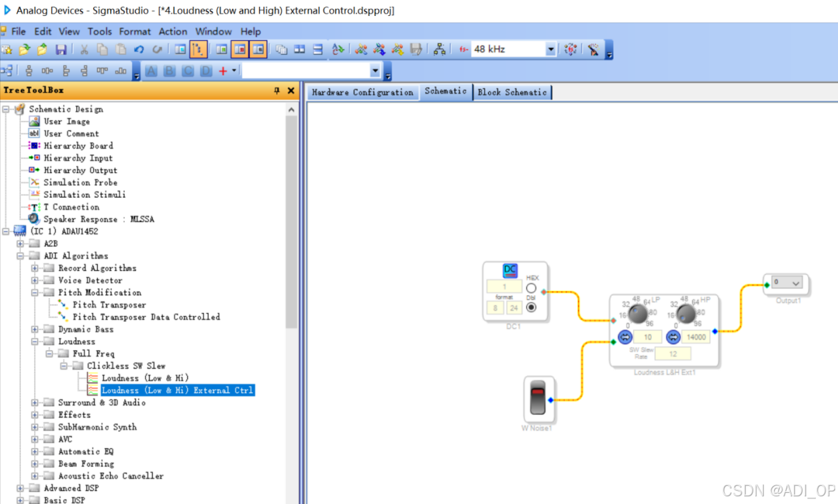This screenshot has height=504, width=838.
Task: Select Hierarchy Board tree item
Action: click(x=78, y=146)
